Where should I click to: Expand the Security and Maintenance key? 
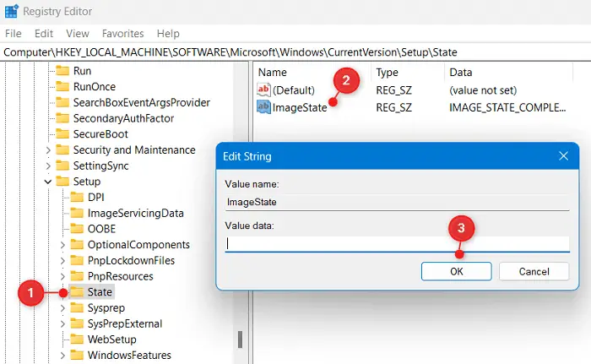click(48, 150)
